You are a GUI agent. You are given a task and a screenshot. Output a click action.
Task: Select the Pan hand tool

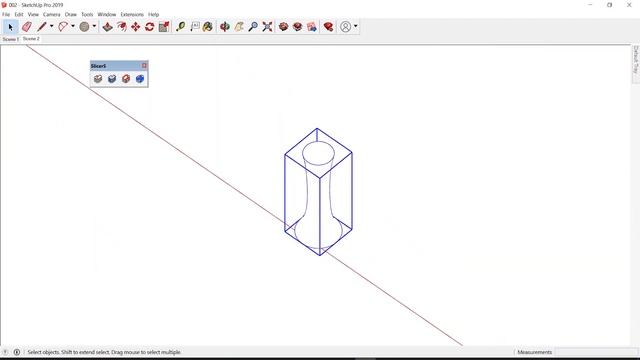(x=239, y=27)
